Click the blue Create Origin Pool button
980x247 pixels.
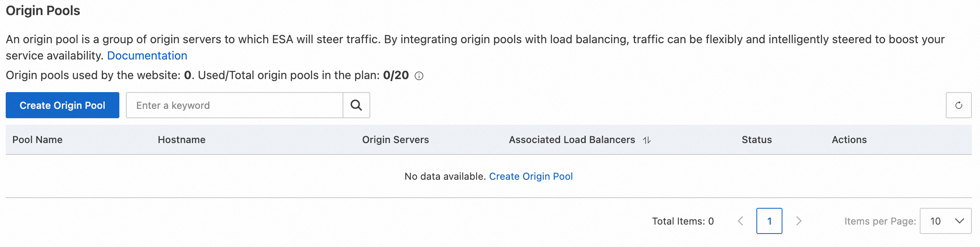point(62,105)
